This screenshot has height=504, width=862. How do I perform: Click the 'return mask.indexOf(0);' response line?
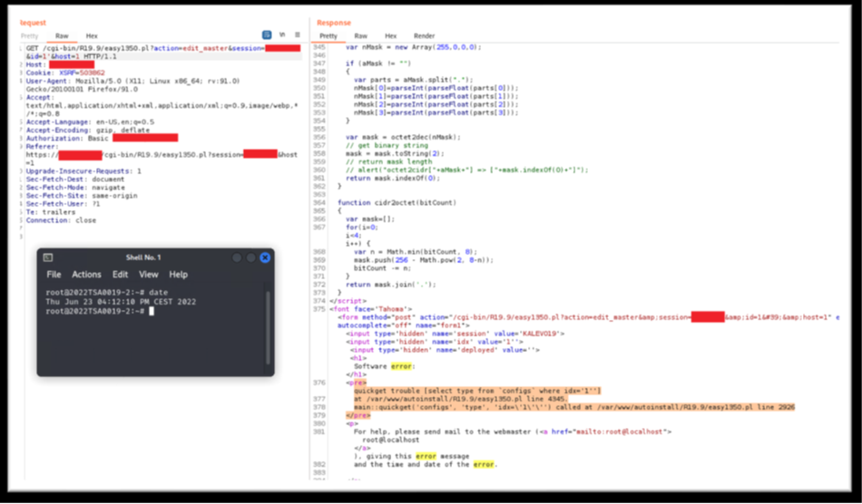click(393, 179)
